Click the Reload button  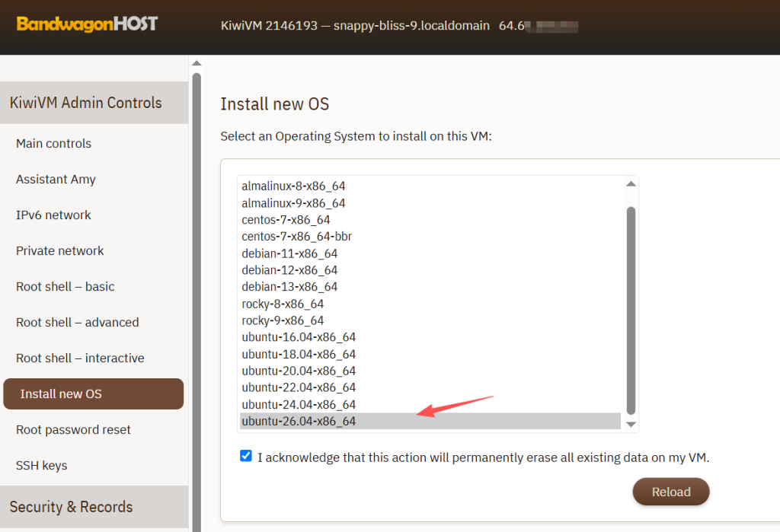point(670,492)
